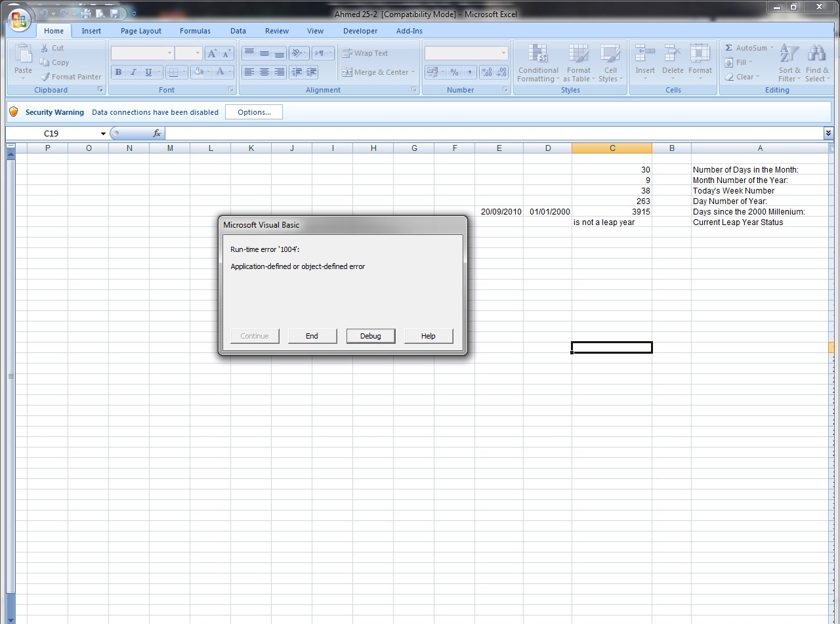
Task: Toggle Center horizontal alignment
Action: pyautogui.click(x=264, y=72)
